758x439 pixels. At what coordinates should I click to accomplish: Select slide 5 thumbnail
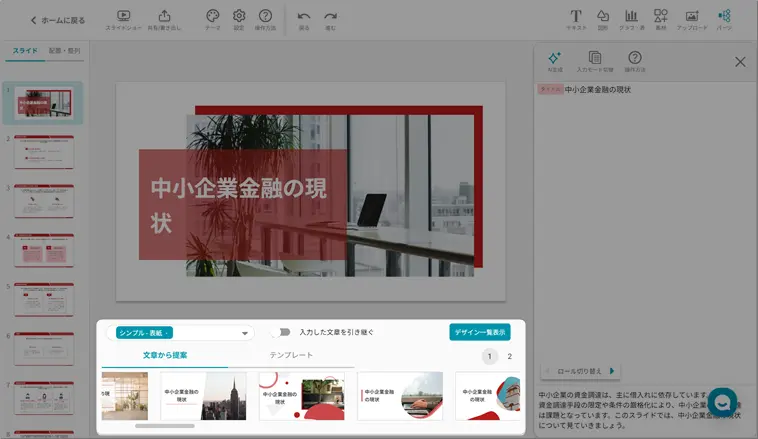click(x=44, y=300)
